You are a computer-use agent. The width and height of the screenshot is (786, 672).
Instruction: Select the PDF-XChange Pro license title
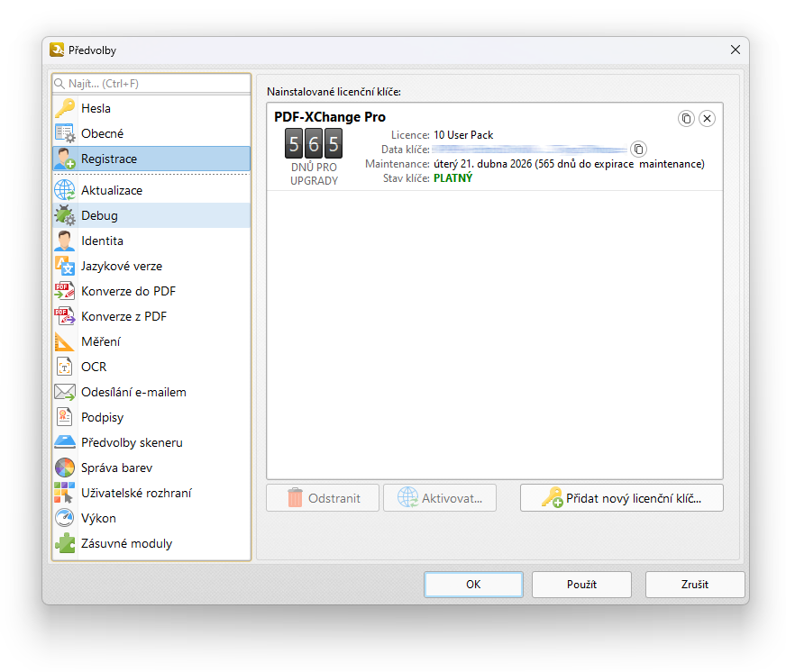pyautogui.click(x=330, y=117)
